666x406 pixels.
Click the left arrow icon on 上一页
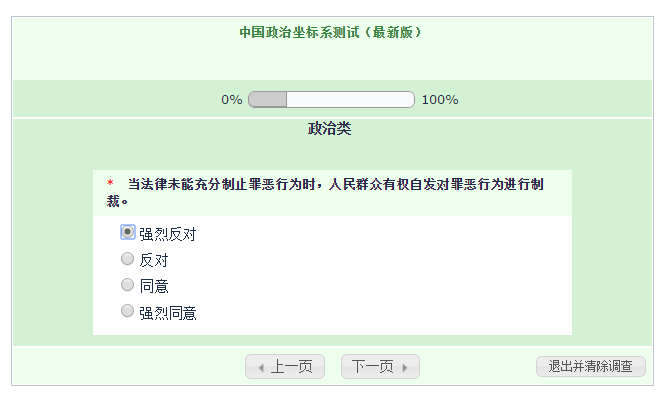pos(261,368)
